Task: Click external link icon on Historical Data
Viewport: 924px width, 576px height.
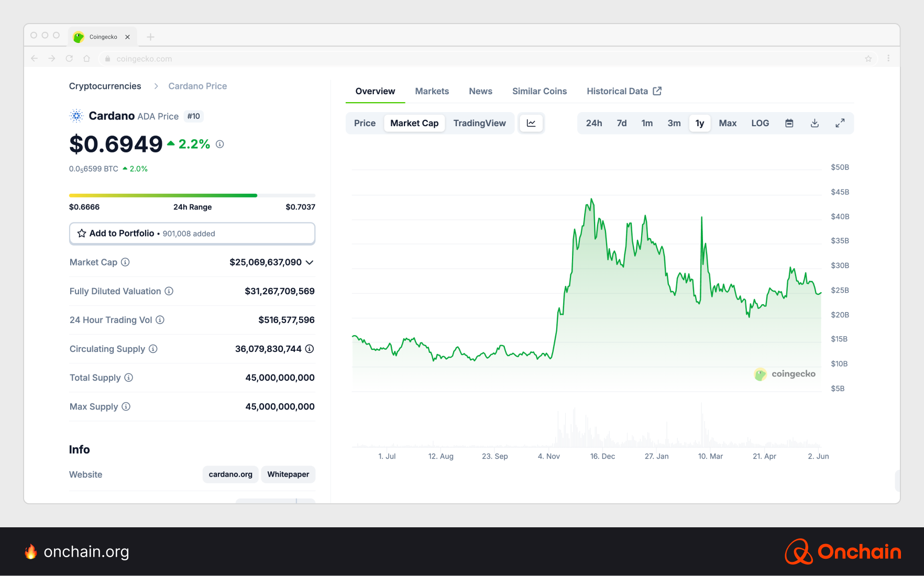Action: click(657, 91)
